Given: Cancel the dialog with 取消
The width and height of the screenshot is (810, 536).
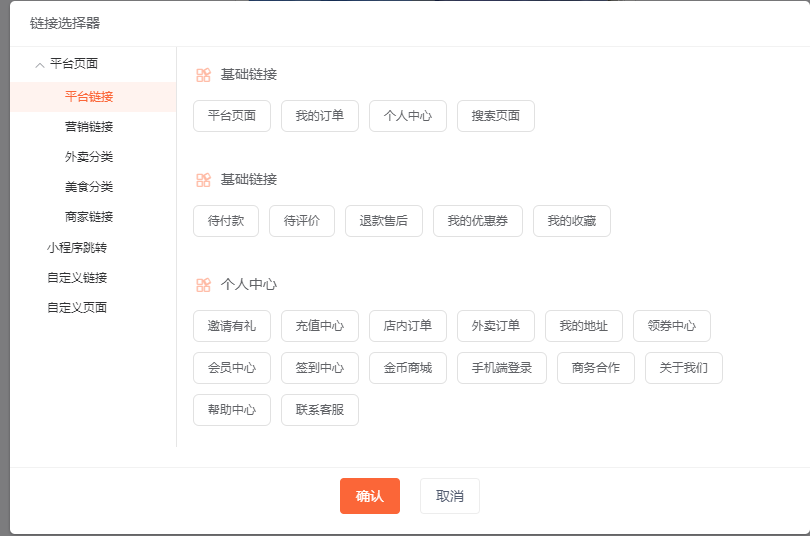Looking at the screenshot, I should pyautogui.click(x=450, y=496).
